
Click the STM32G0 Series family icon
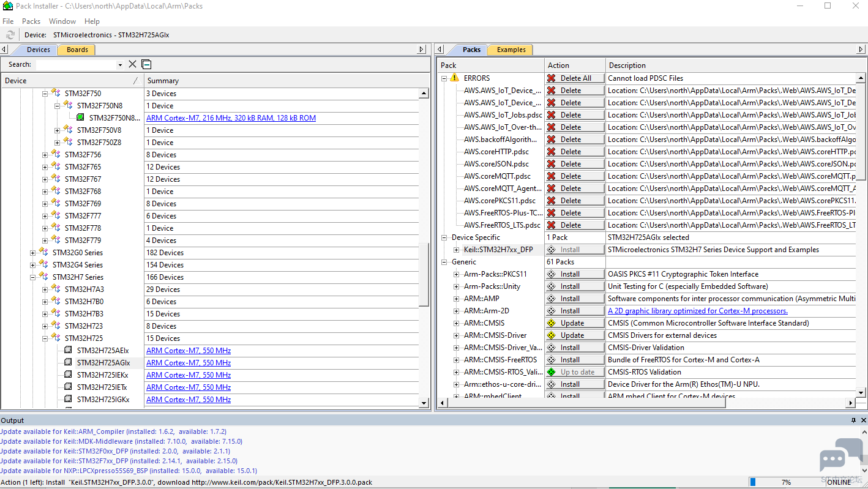click(43, 252)
